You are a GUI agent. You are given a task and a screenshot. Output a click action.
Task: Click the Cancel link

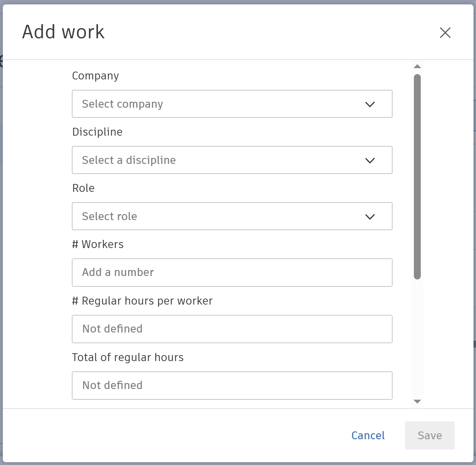368,435
